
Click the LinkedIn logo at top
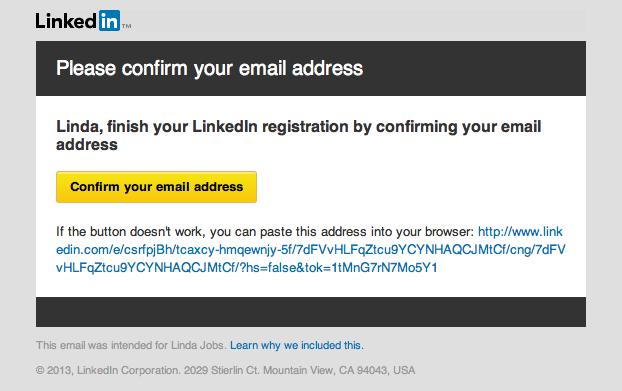pyautogui.click(x=83, y=21)
